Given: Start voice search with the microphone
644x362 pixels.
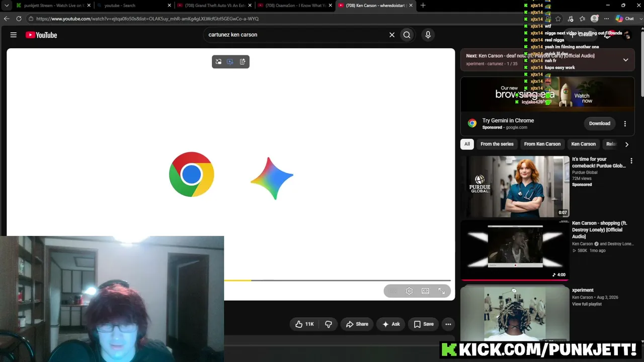Looking at the screenshot, I should point(428,35).
